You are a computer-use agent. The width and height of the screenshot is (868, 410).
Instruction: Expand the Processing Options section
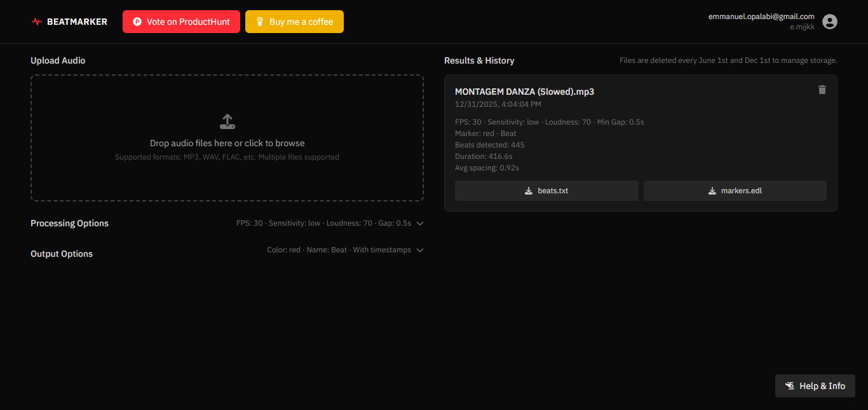click(x=419, y=223)
